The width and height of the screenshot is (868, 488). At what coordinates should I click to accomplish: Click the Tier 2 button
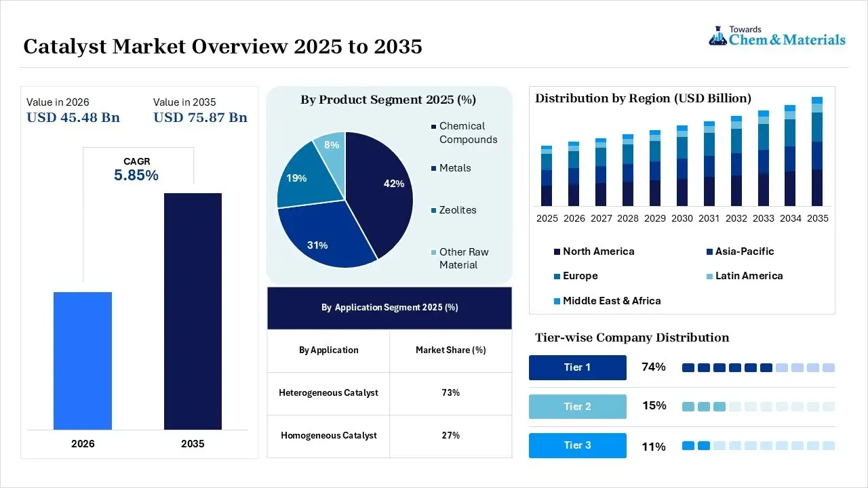pyautogui.click(x=578, y=407)
